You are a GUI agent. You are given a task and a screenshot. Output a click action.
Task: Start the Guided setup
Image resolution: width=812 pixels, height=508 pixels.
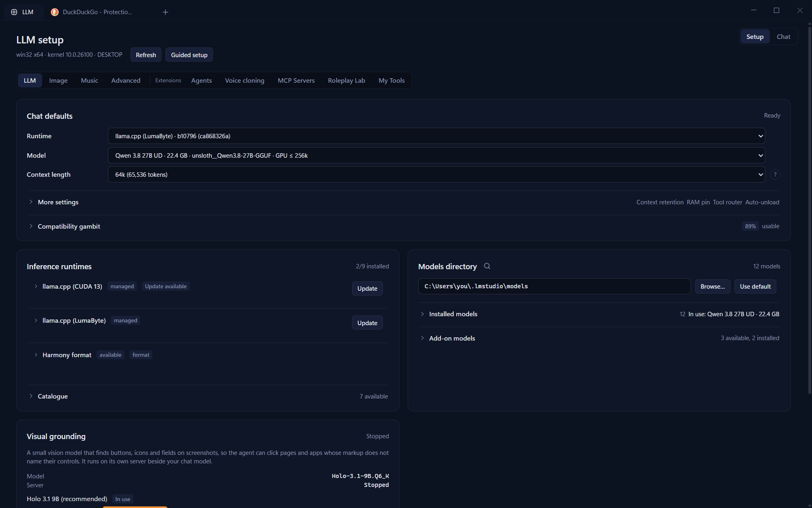tap(189, 55)
